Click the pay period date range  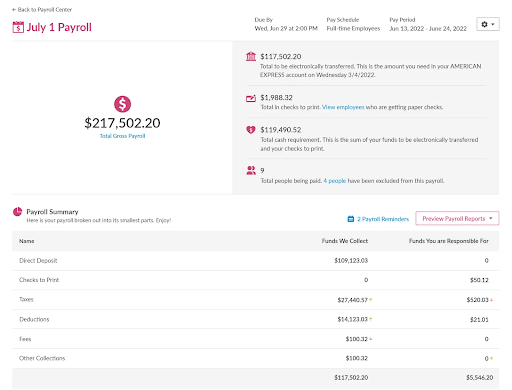tap(428, 29)
